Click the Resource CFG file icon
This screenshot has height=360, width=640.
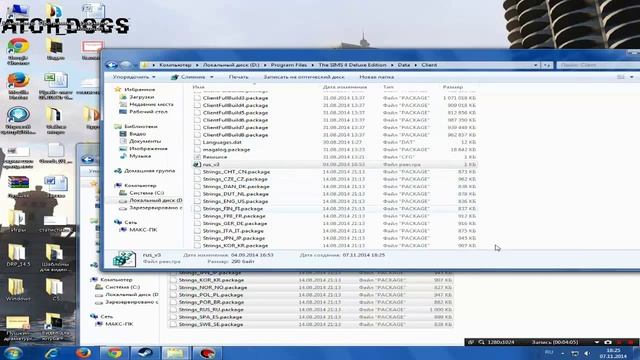197,157
